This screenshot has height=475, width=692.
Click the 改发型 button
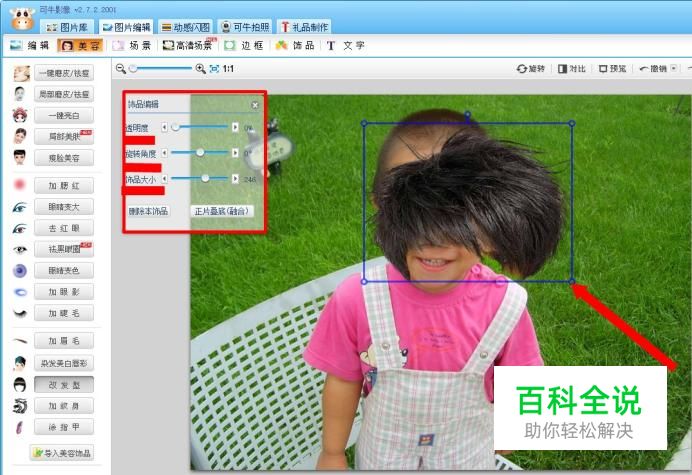[x=64, y=385]
